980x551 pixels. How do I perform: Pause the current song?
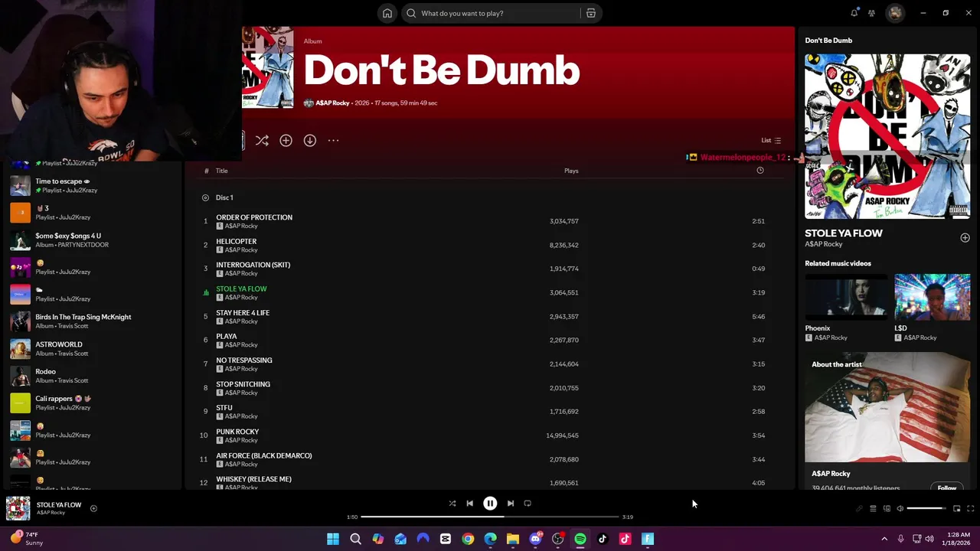pyautogui.click(x=490, y=504)
